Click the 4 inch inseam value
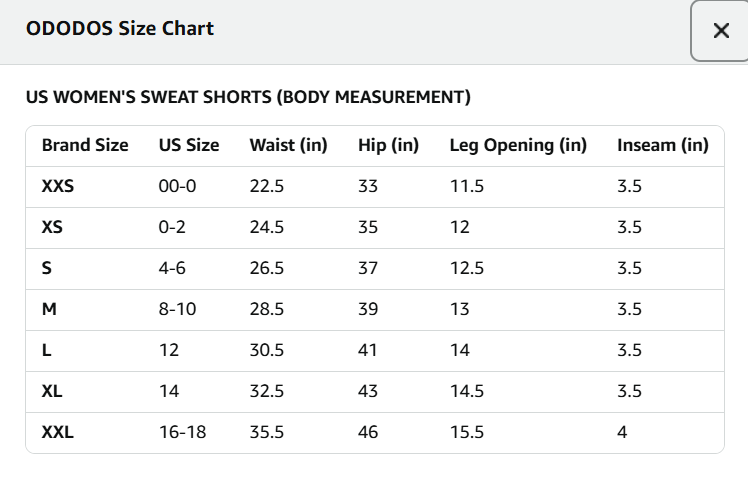Viewport: 748px width, 497px height. click(623, 433)
